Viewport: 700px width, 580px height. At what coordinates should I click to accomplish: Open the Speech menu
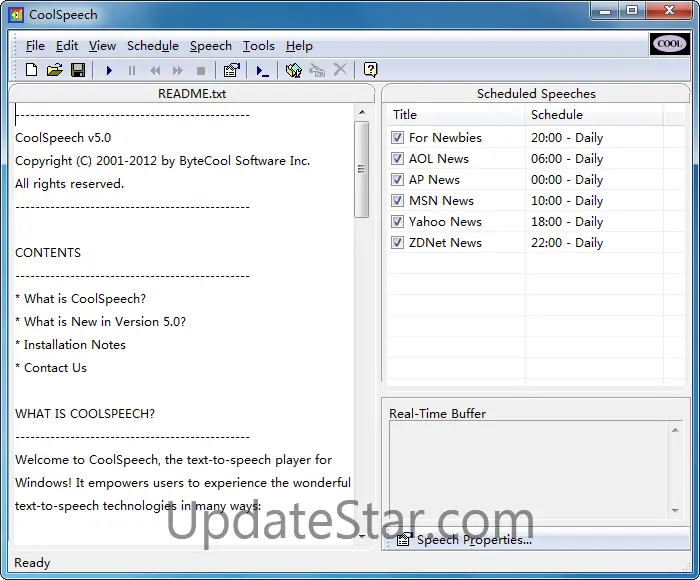point(210,46)
